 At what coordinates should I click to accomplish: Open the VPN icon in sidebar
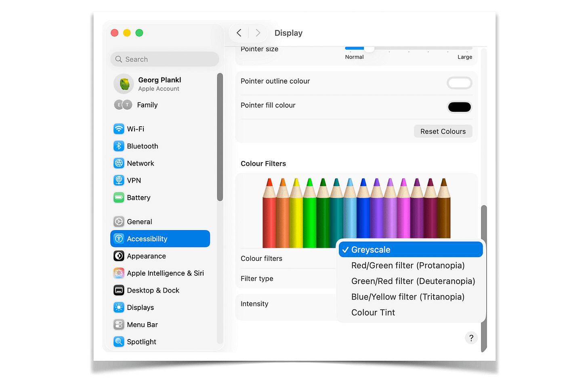tap(119, 180)
